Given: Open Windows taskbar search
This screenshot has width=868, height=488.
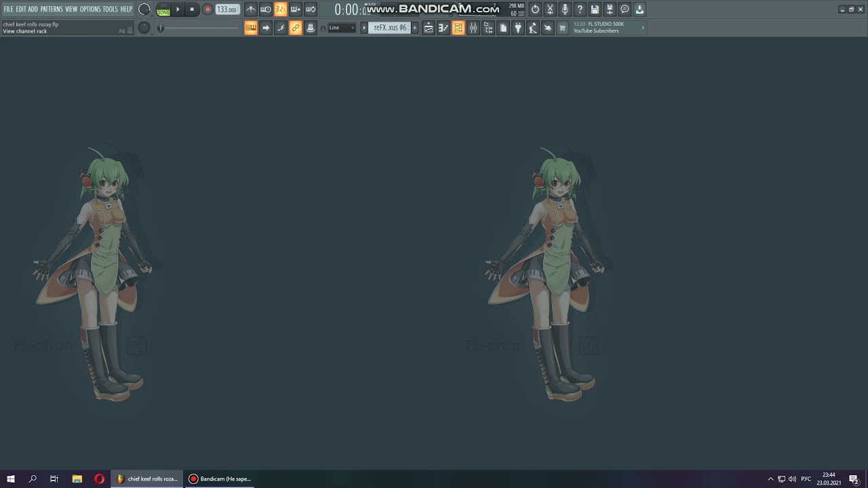Looking at the screenshot, I should click(33, 479).
